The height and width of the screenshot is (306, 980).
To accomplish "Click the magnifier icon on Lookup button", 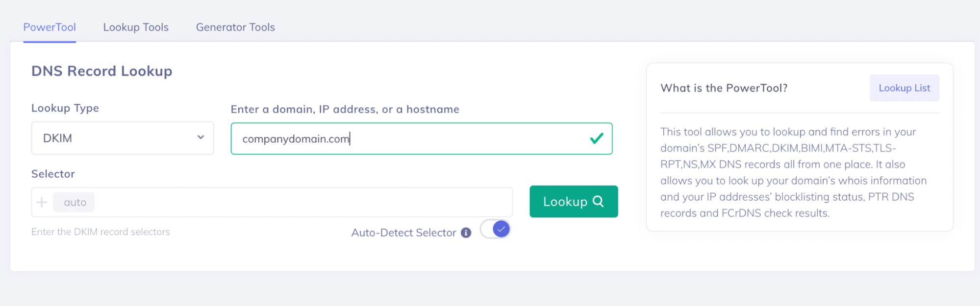I will pyautogui.click(x=598, y=201).
